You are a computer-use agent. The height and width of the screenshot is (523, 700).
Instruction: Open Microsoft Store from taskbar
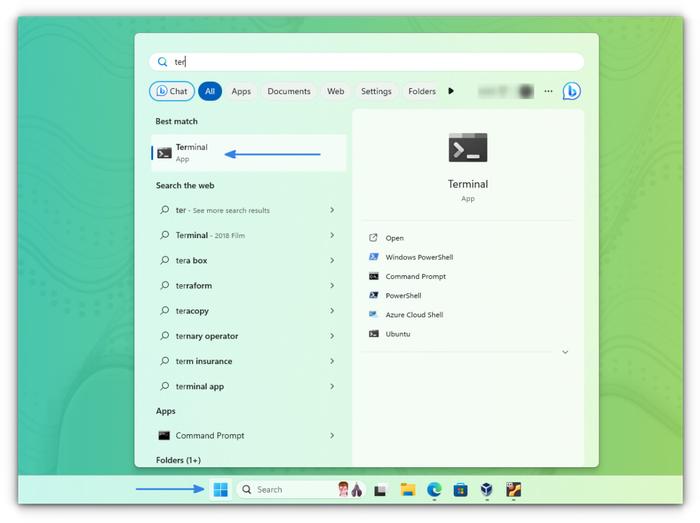[460, 490]
